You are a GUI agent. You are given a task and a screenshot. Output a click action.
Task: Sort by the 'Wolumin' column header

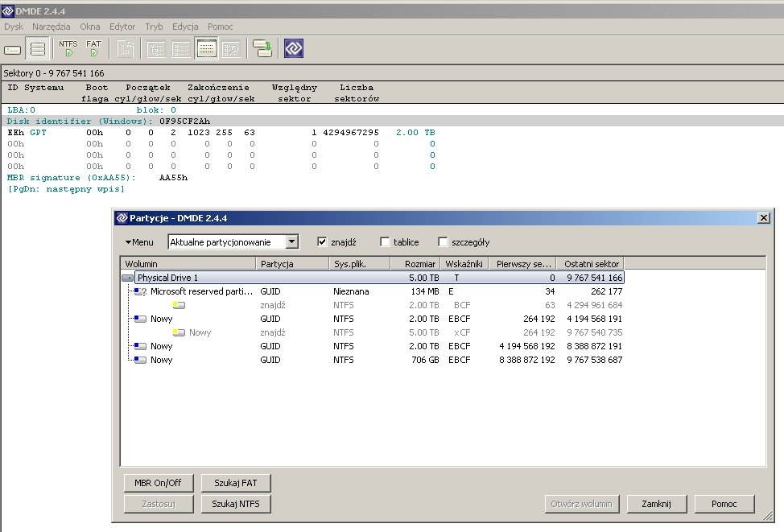point(188,263)
